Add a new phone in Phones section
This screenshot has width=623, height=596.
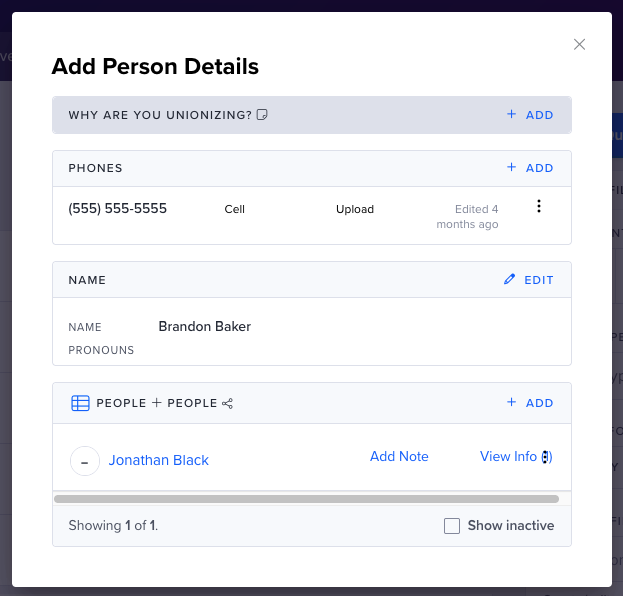530,168
